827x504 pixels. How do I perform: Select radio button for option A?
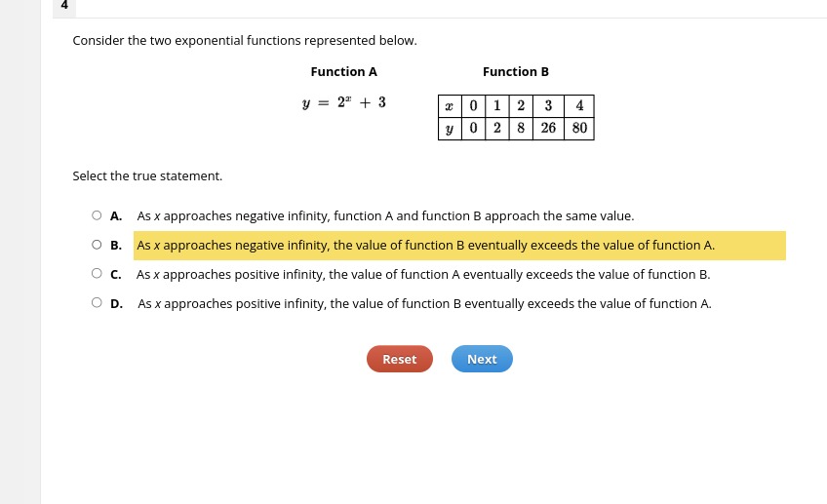[97, 215]
